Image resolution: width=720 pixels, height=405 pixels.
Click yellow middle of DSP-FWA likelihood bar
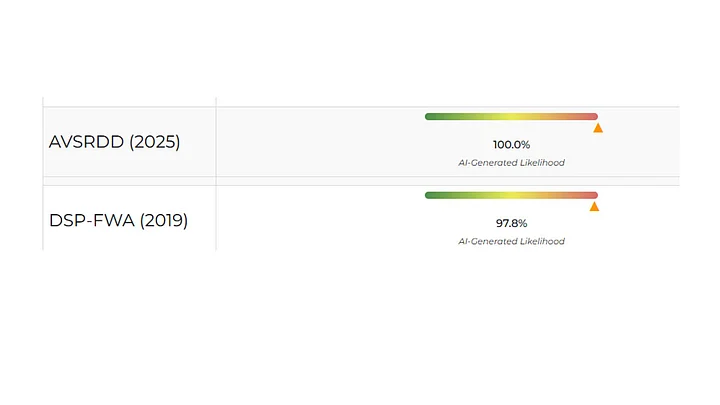(x=511, y=195)
